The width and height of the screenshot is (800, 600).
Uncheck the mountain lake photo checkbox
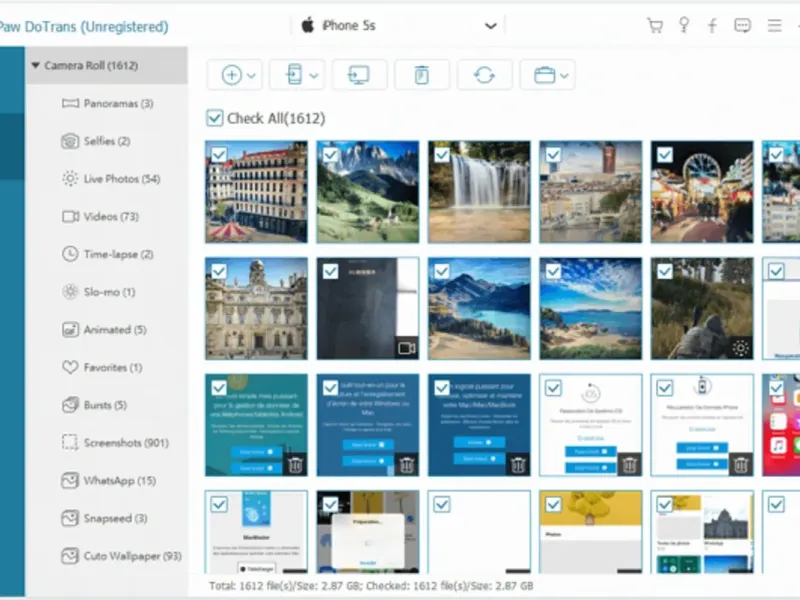coord(442,271)
